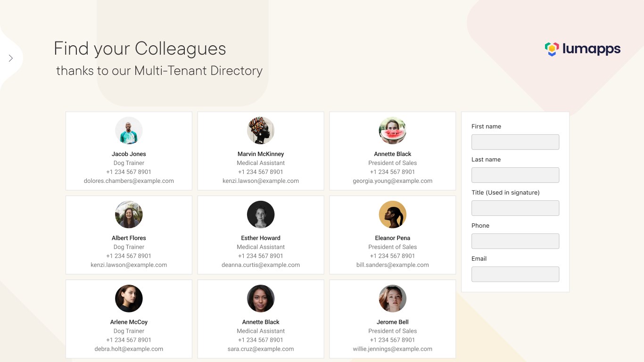The height and width of the screenshot is (362, 644).
Task: Open email sara.cruz@example.com
Action: tap(261, 349)
